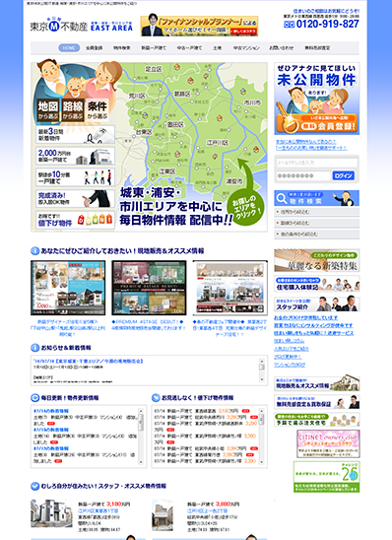
Task: Click down arrow of 物件更新情報 list scrollbar
Action: click(141, 462)
